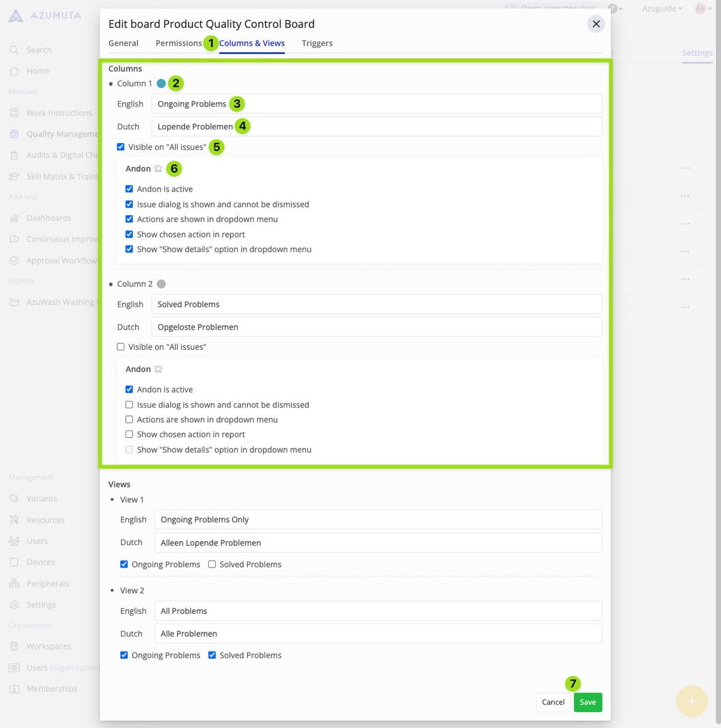Click the Variants icon under Management

14,498
